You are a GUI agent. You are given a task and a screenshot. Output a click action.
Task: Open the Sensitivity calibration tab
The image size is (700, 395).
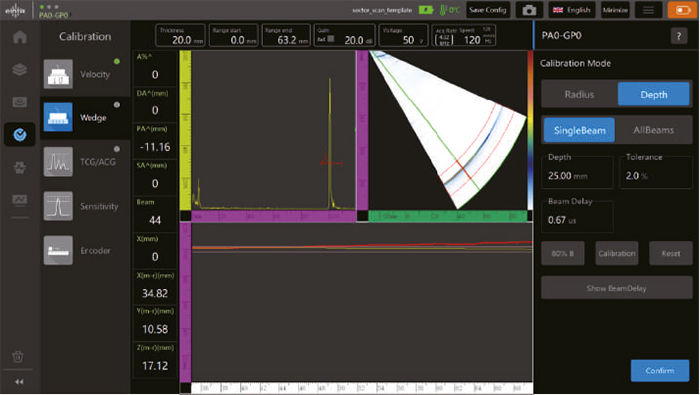click(x=85, y=206)
